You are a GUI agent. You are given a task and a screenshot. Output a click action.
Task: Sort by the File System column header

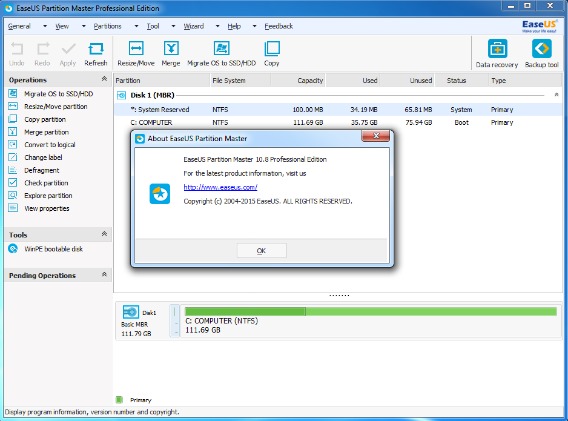[x=240, y=80]
